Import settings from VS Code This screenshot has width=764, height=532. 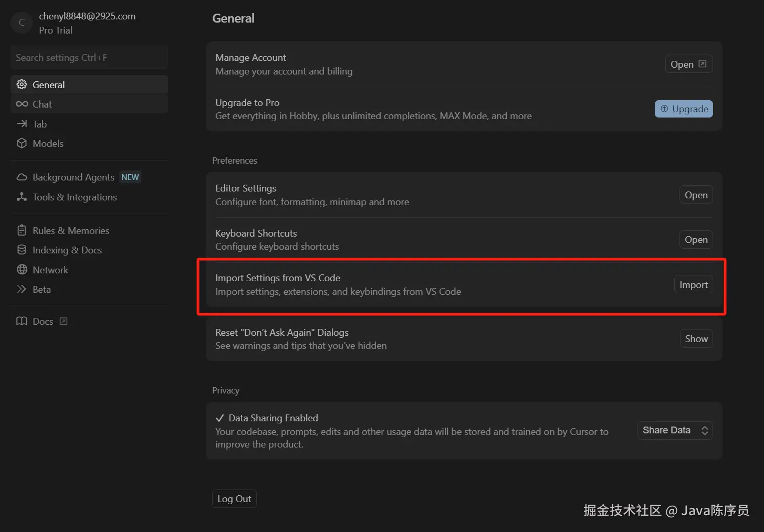point(693,284)
